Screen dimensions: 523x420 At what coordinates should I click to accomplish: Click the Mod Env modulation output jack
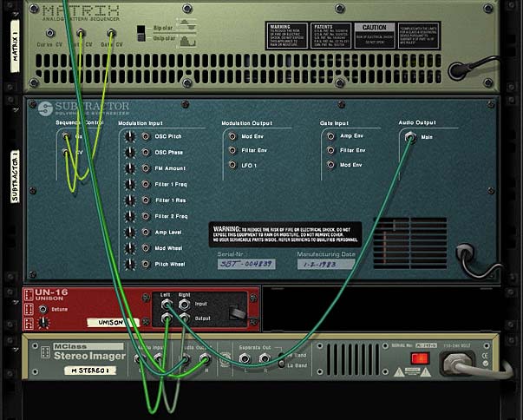pyautogui.click(x=232, y=136)
